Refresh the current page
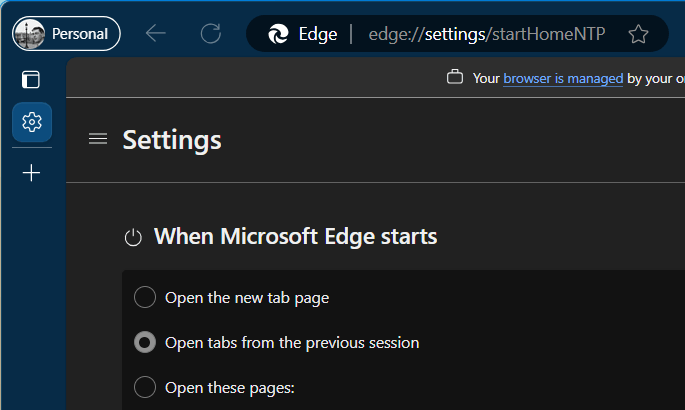This screenshot has height=410, width=685. [x=210, y=34]
